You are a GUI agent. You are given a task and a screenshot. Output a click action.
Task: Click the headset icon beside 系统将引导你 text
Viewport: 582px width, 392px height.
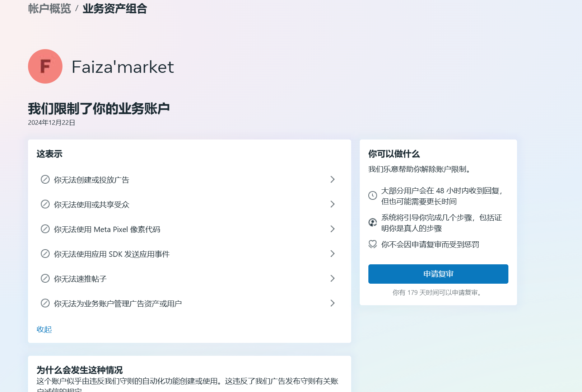pyautogui.click(x=373, y=222)
